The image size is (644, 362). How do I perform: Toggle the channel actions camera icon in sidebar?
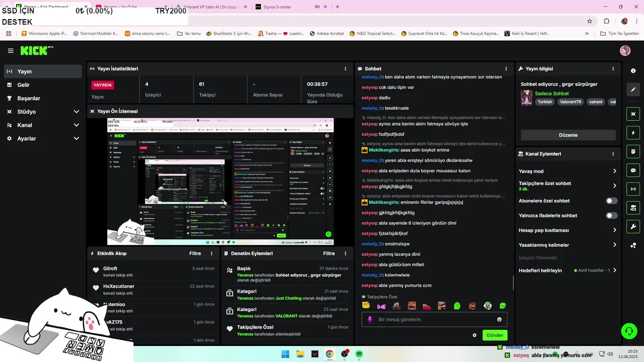click(633, 208)
